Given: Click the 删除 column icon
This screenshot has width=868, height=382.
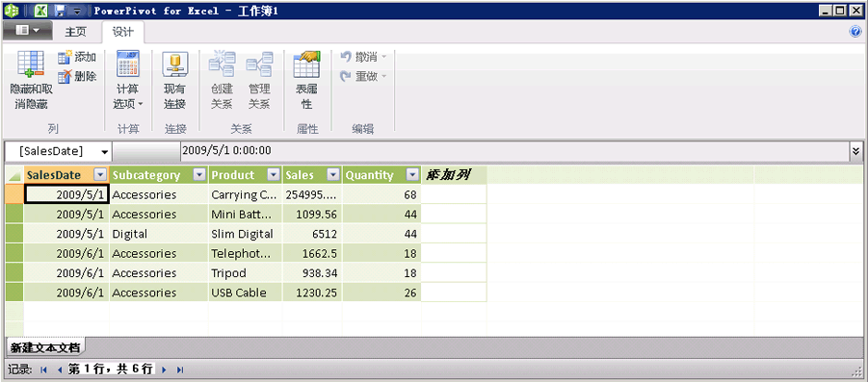Looking at the screenshot, I should pyautogui.click(x=65, y=76).
